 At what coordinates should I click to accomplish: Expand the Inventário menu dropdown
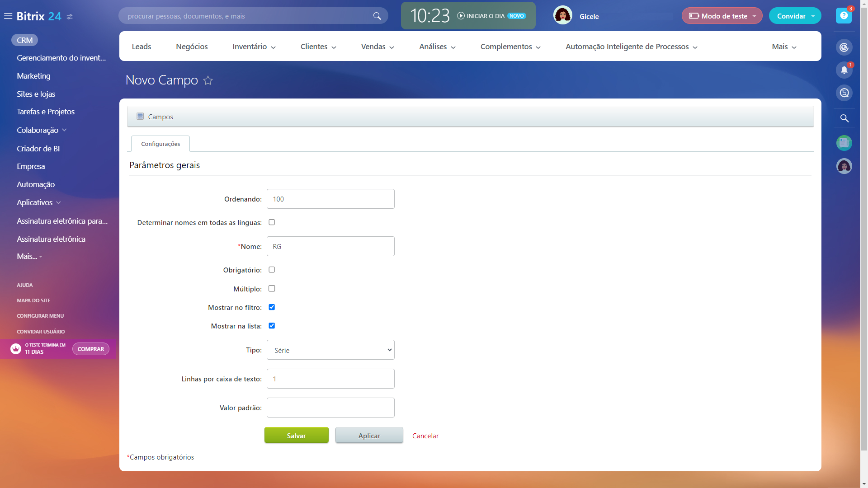[254, 47]
